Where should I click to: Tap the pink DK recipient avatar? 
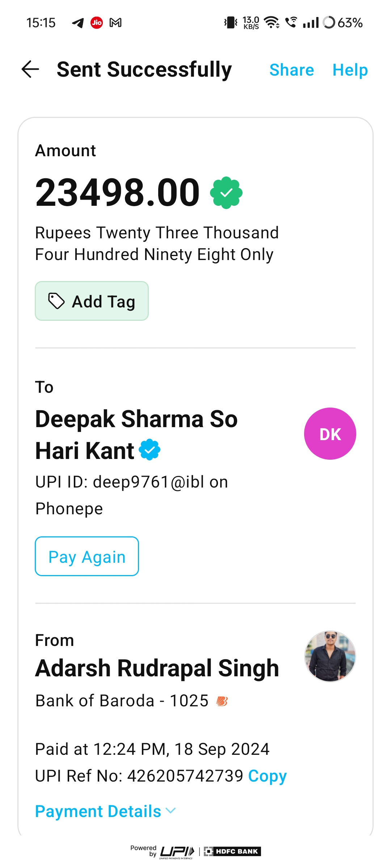click(x=330, y=434)
